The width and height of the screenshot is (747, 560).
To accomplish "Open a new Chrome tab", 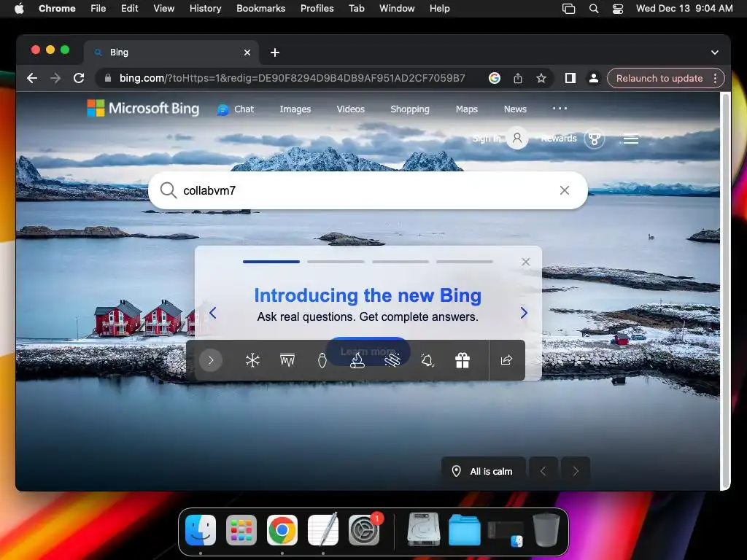I will click(x=275, y=52).
